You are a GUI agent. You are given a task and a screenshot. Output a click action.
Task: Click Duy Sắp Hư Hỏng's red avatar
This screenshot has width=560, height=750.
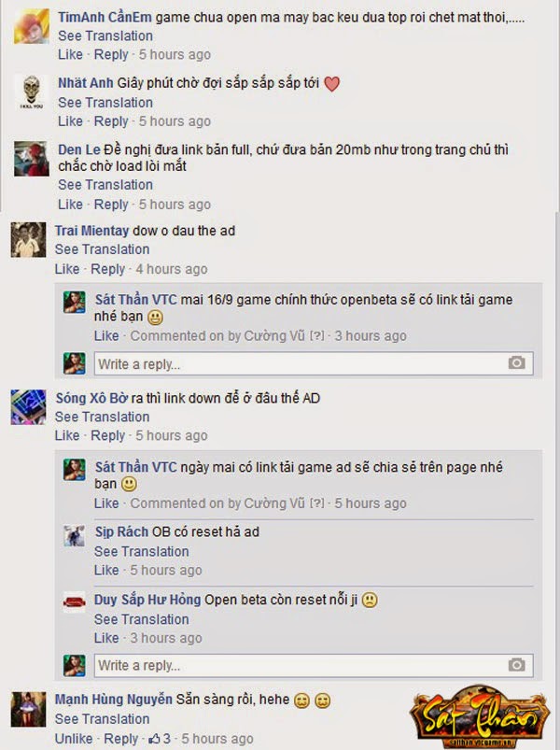click(75, 601)
